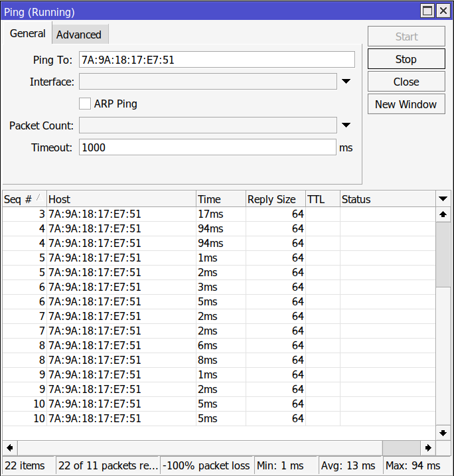The image size is (454, 476).
Task: Click the Close button
Action: tap(406, 82)
